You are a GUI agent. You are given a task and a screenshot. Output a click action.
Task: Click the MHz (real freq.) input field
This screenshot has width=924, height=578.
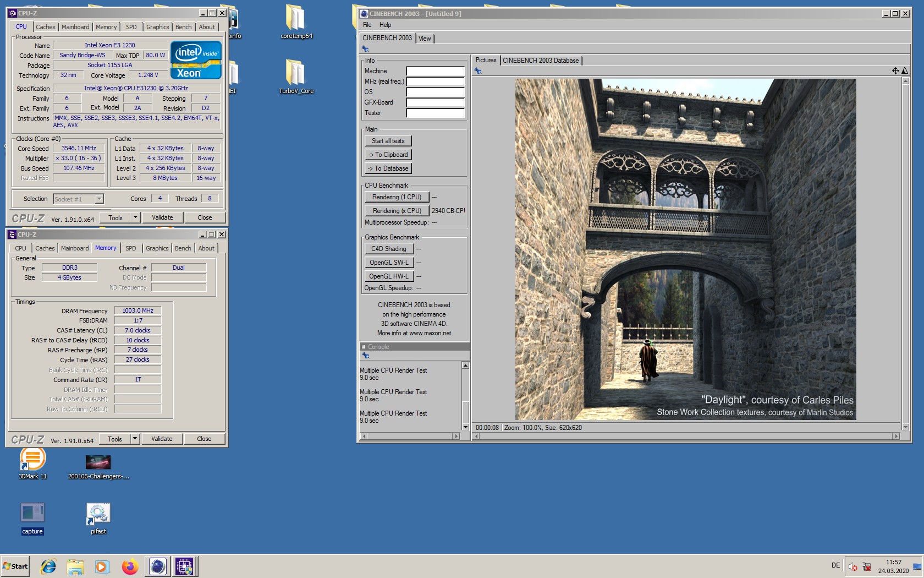pyautogui.click(x=436, y=81)
